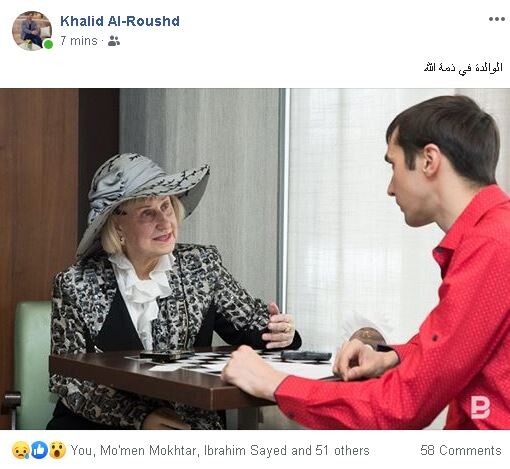Click the Arabic post caption text

click(x=463, y=68)
